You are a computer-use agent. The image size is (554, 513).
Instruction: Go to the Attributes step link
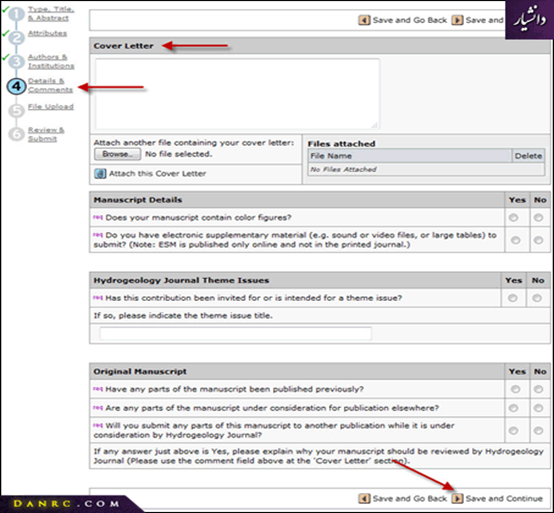click(x=47, y=33)
